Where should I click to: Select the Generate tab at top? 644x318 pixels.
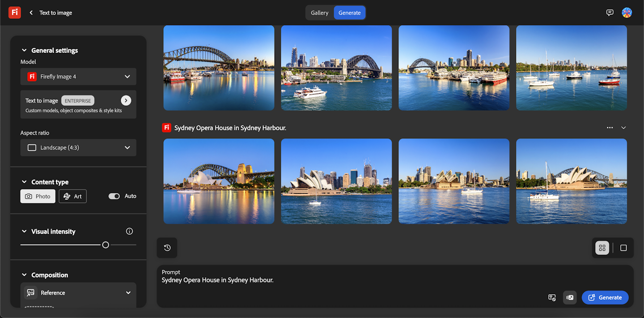coord(349,13)
